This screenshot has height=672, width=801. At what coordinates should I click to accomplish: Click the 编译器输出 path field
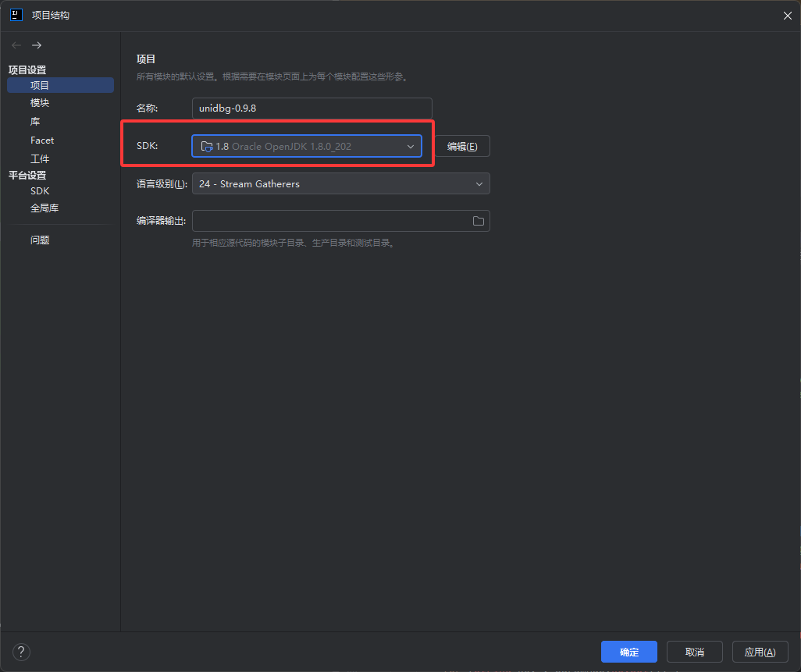pos(340,221)
